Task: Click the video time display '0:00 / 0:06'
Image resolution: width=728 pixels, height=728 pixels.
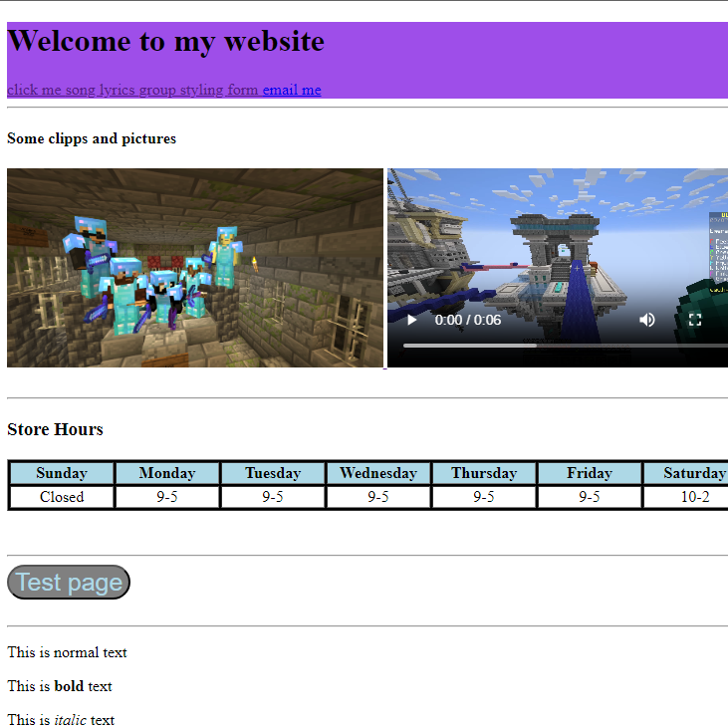Action: (467, 320)
